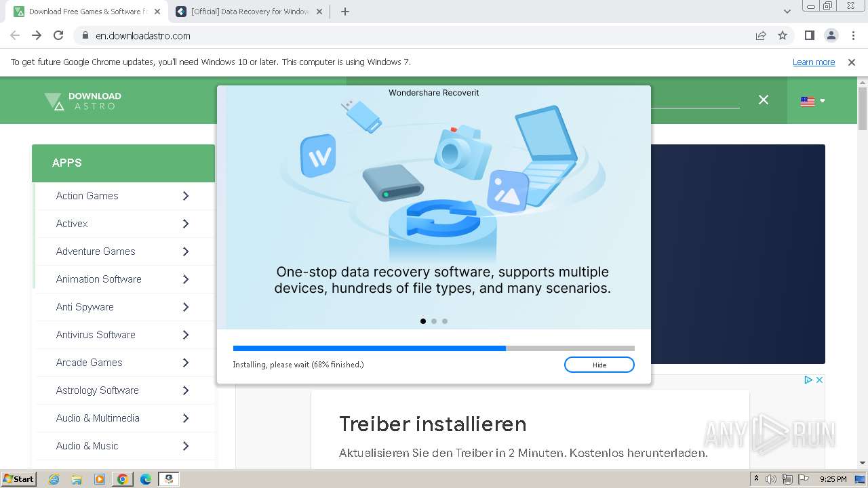Open the Chrome three-dot menu
Viewport: 868px width, 488px height.
(853, 35)
